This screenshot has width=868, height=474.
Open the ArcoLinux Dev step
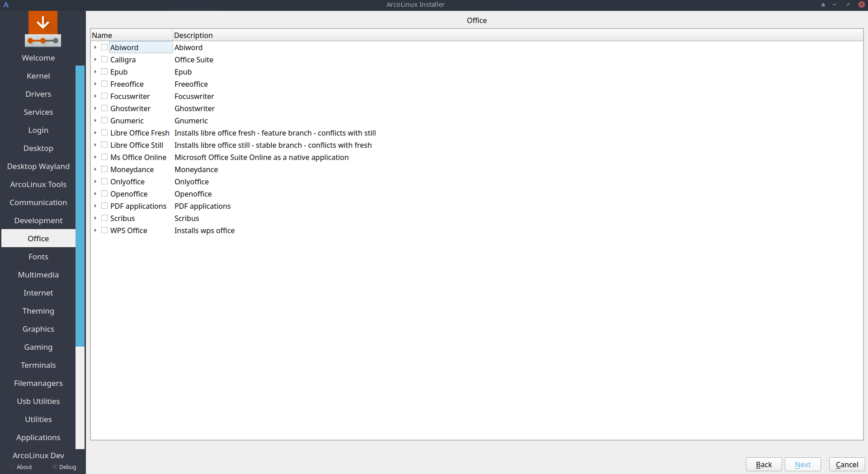tap(38, 455)
